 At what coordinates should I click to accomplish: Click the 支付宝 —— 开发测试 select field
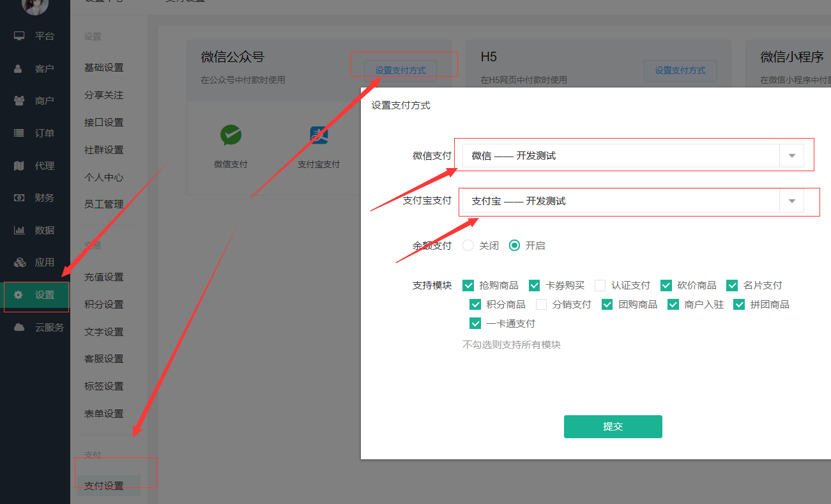point(633,201)
